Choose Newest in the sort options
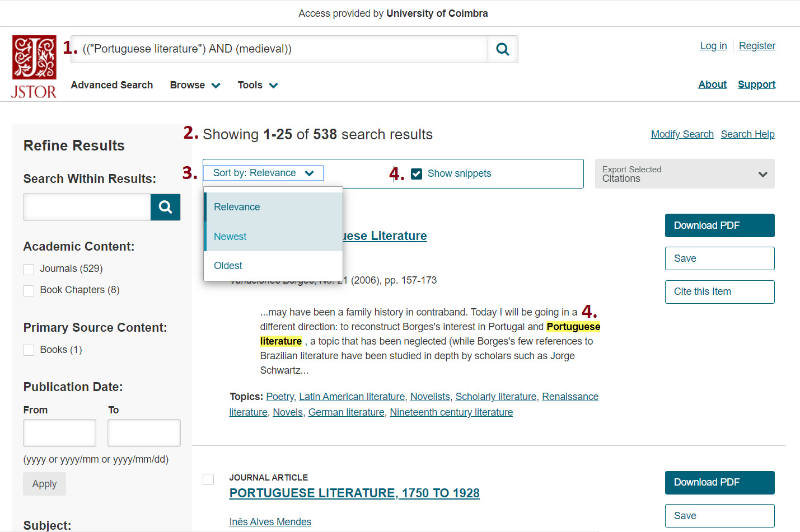800x532 pixels. click(x=230, y=237)
